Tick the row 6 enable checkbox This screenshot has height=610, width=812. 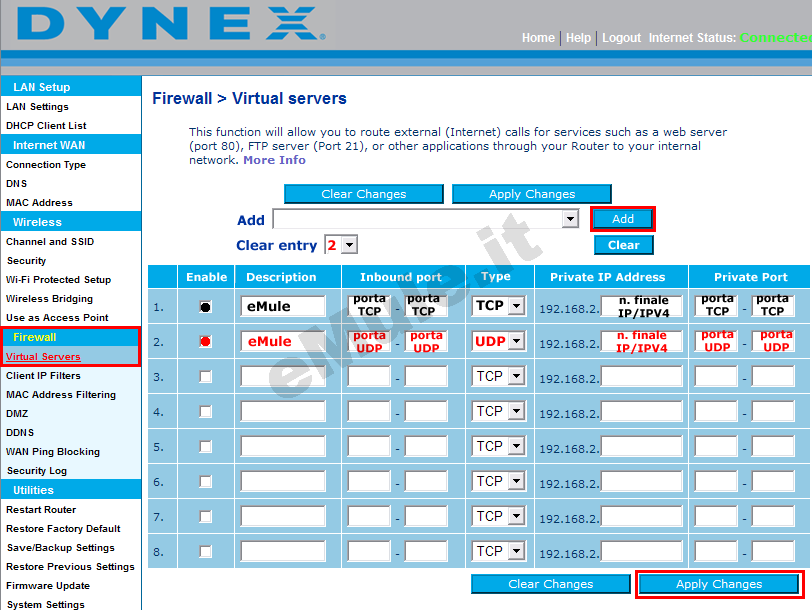[205, 482]
